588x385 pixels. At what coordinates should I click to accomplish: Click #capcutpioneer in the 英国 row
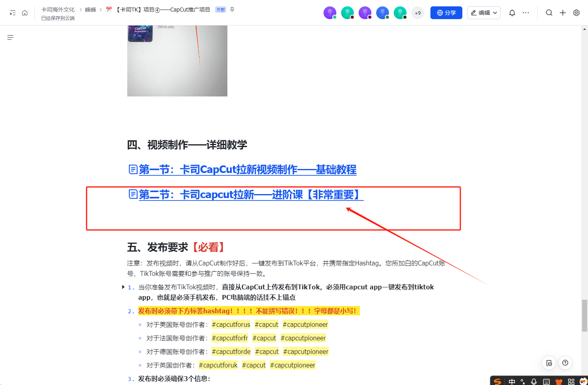(293, 365)
